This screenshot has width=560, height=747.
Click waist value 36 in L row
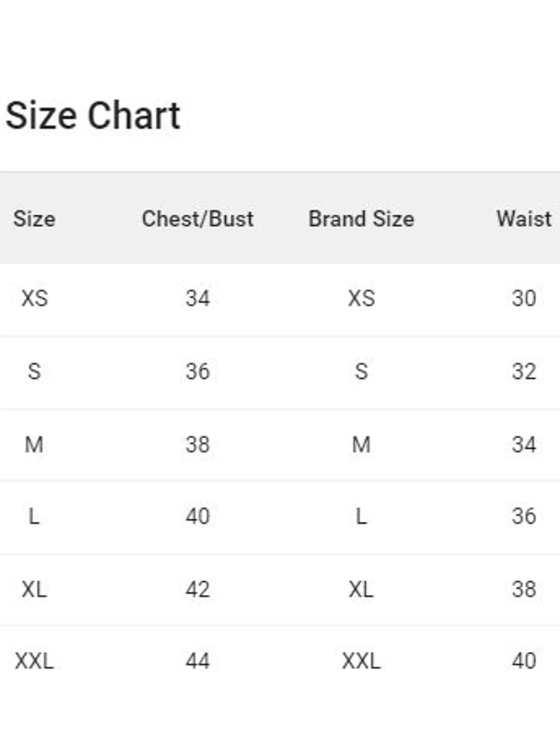tap(524, 516)
